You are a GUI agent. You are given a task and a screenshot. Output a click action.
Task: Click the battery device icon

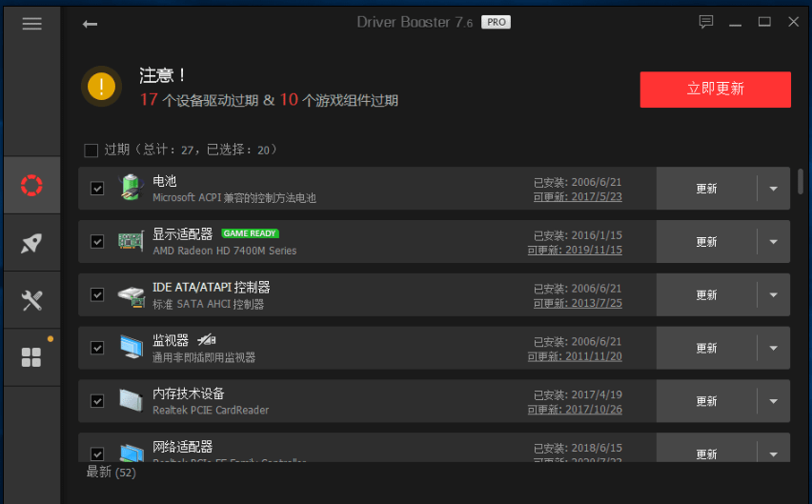[131, 188]
